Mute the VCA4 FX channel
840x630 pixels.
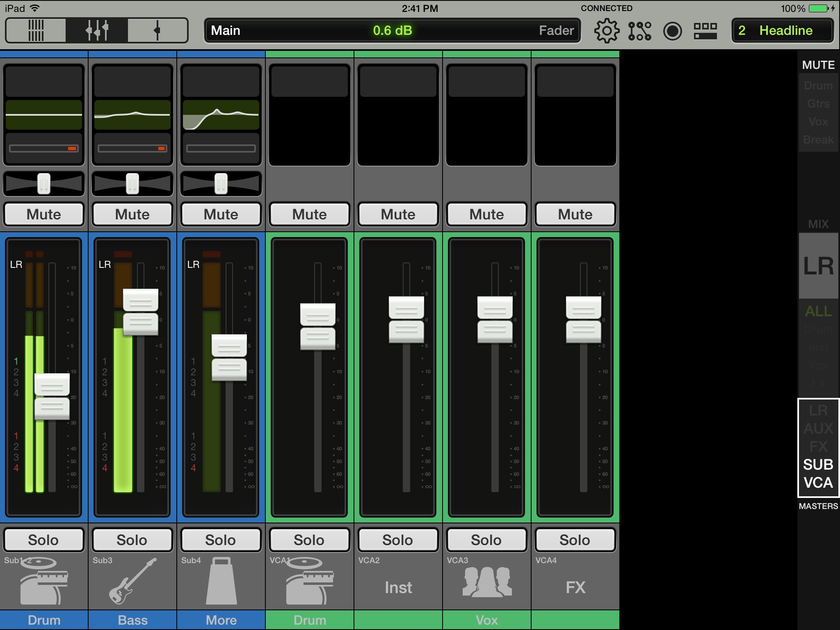(x=575, y=214)
